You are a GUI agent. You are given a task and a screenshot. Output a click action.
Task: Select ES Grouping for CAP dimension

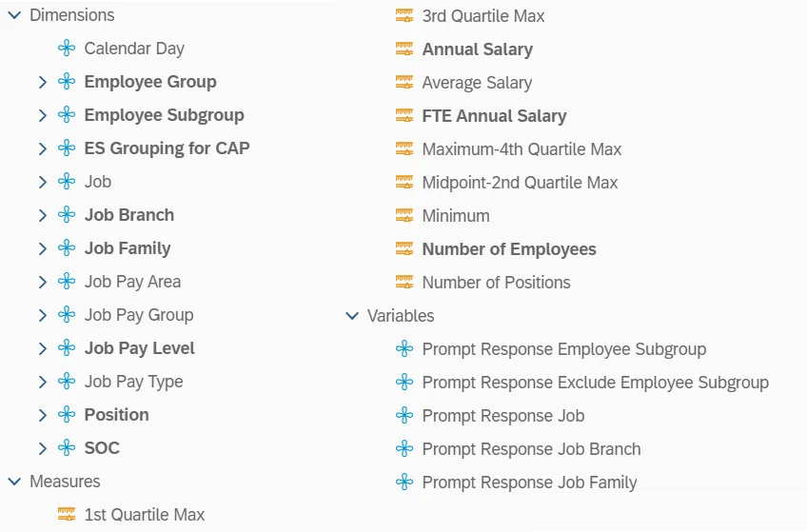point(167,148)
